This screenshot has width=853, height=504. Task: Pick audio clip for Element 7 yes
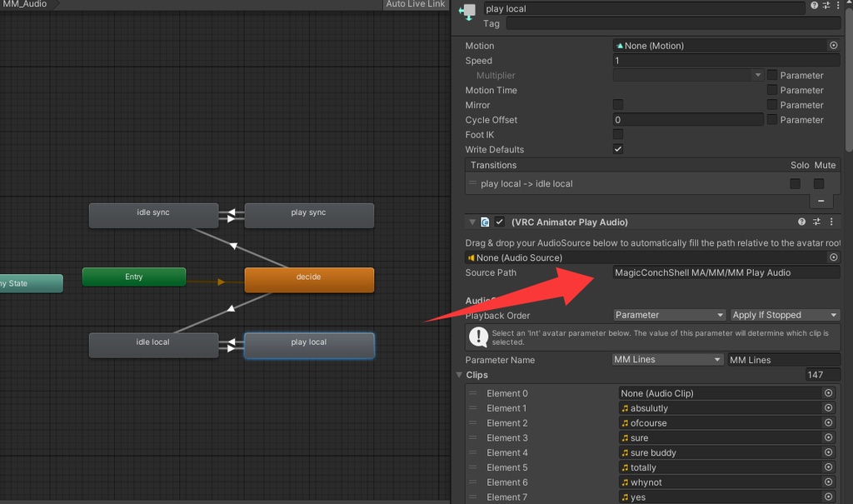click(828, 497)
